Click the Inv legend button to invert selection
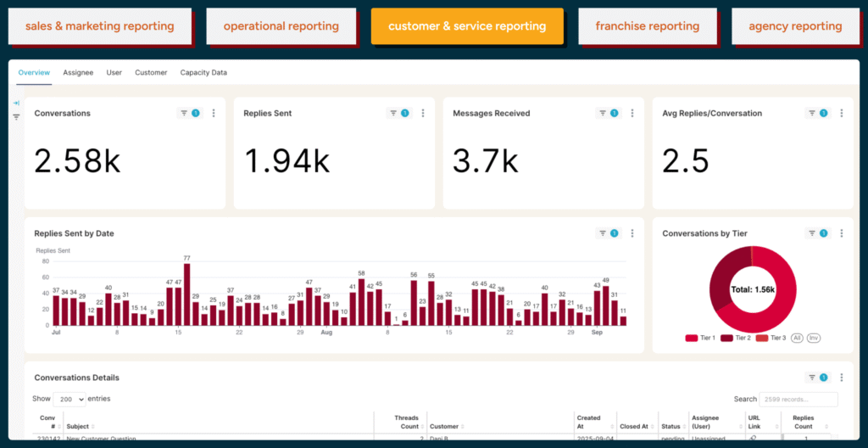868x448 pixels. [x=814, y=338]
